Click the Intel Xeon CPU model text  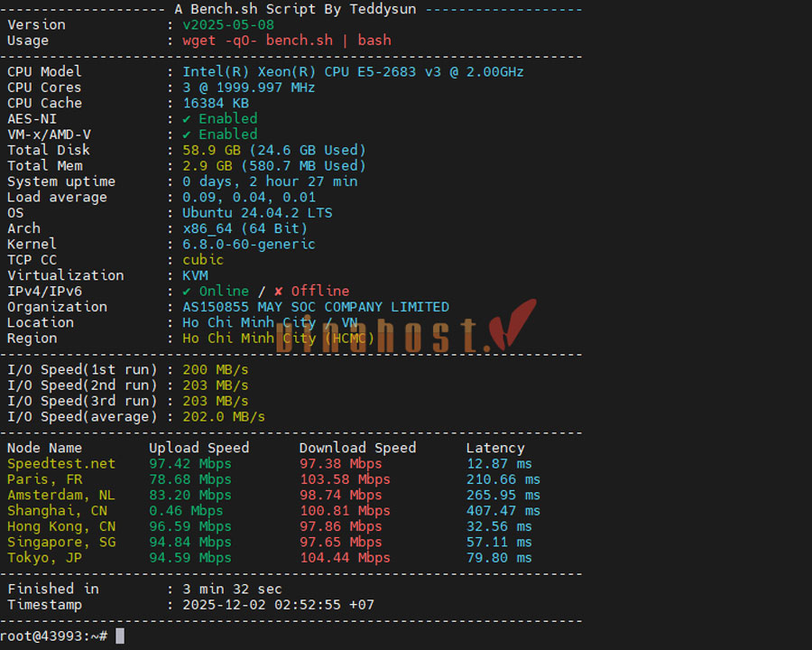[x=353, y=72]
